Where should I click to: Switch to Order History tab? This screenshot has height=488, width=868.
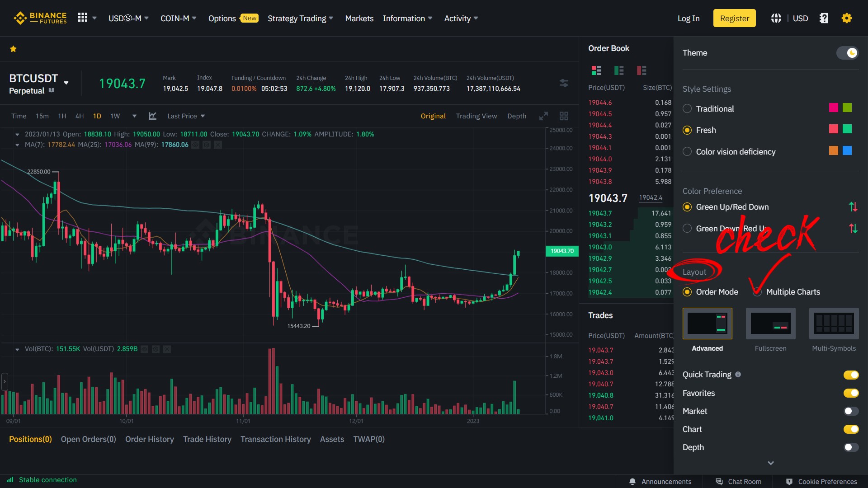(150, 439)
